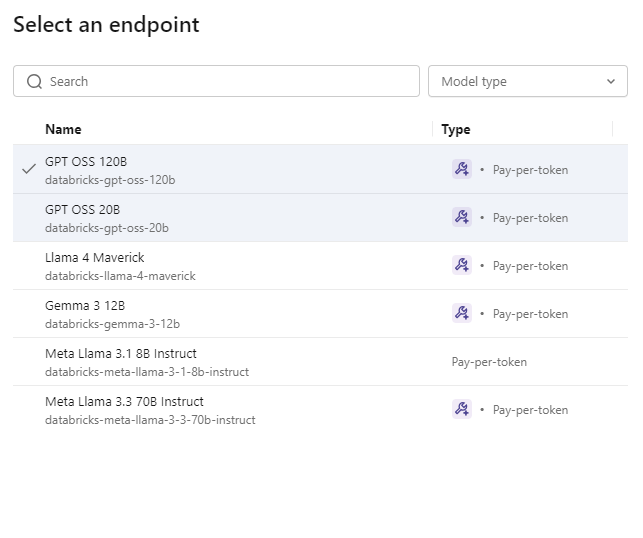Choose the GPT OSS 20B endpoint
The image size is (643, 538).
click(x=320, y=217)
